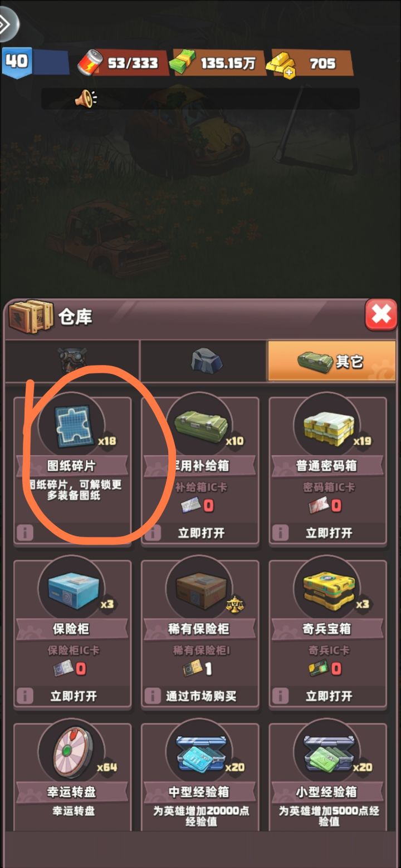Switch to the gas mask equipment tab

pos(72,361)
